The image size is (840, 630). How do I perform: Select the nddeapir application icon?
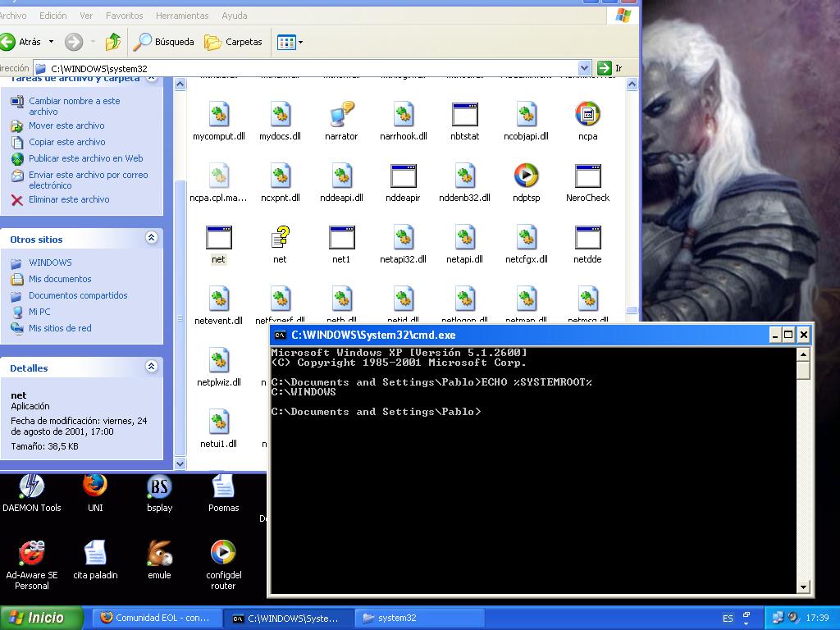click(404, 176)
